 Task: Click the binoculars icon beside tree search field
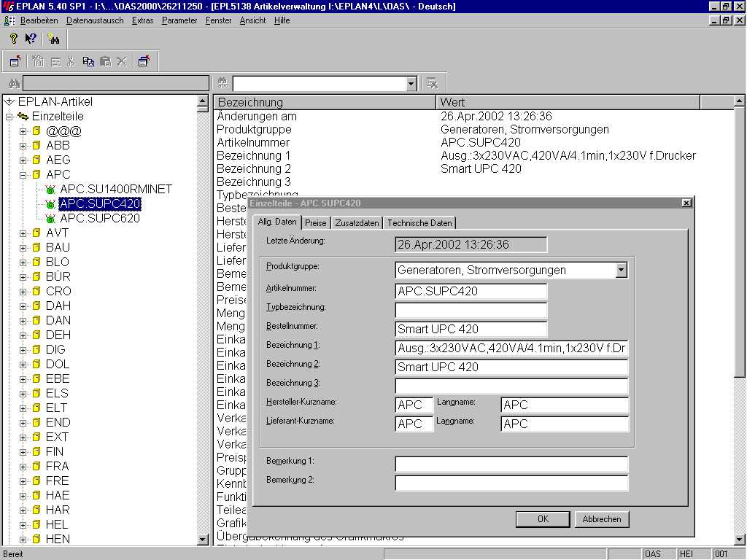coord(14,84)
